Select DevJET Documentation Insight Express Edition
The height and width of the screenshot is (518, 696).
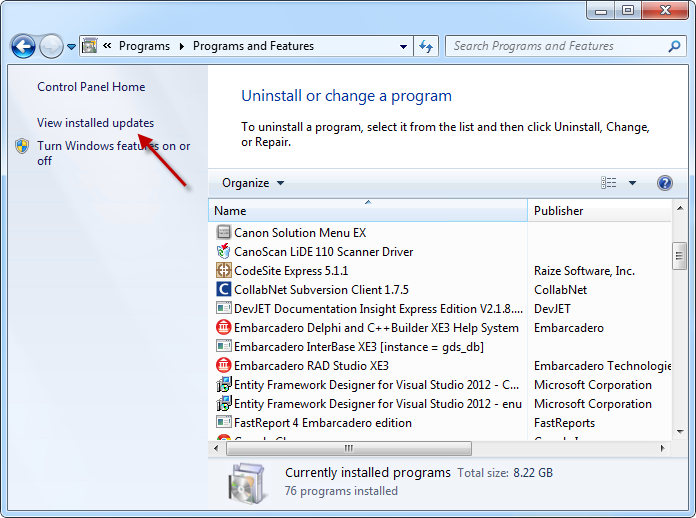point(378,309)
